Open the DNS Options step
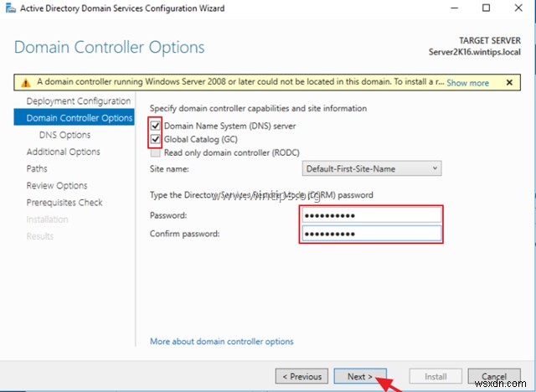 (x=65, y=135)
